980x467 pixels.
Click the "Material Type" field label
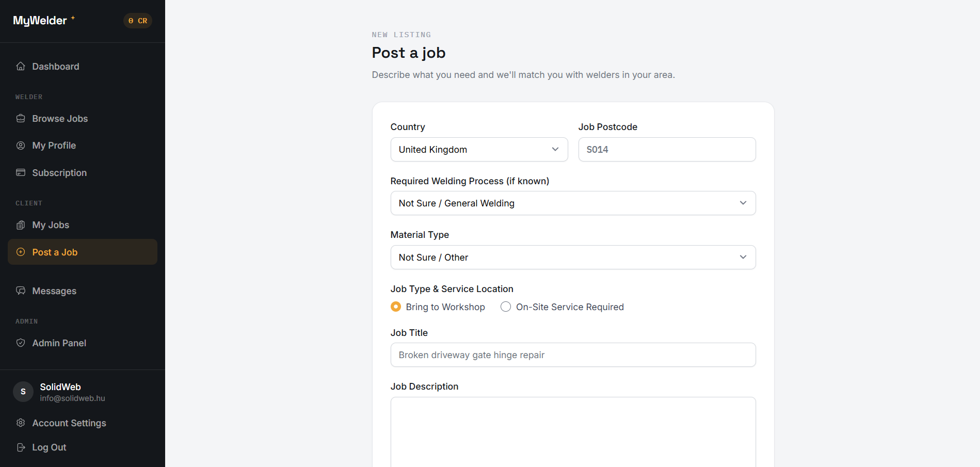[x=420, y=235]
